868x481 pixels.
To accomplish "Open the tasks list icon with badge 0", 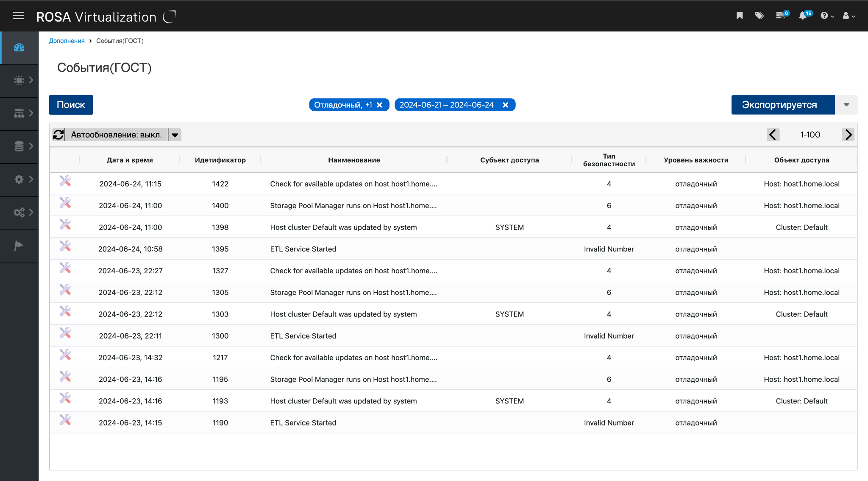I will coord(781,16).
